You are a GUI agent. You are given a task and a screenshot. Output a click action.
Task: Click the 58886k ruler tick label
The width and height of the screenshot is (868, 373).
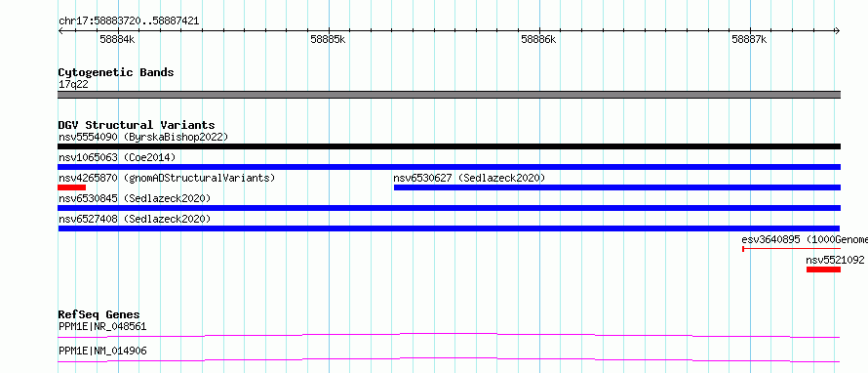point(538,39)
